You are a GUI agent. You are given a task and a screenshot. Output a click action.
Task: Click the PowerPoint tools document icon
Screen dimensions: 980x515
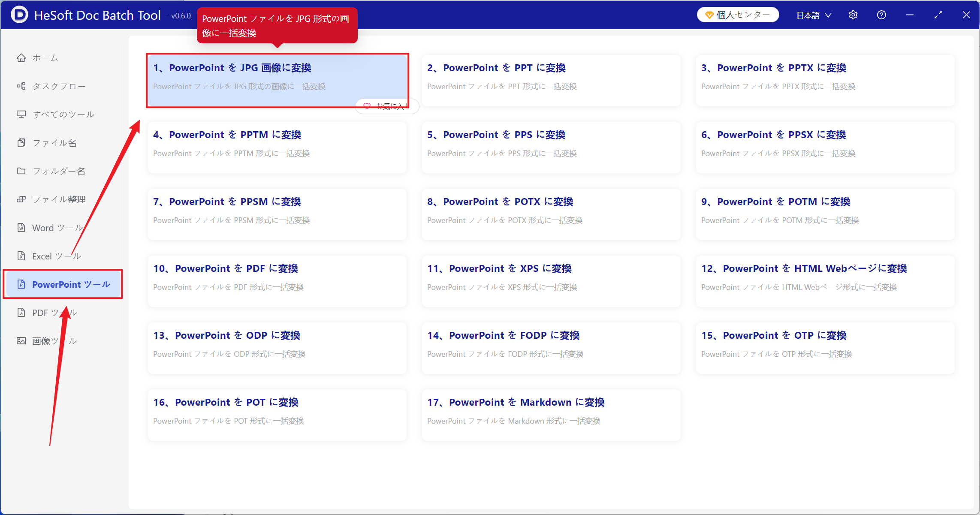[21, 284]
